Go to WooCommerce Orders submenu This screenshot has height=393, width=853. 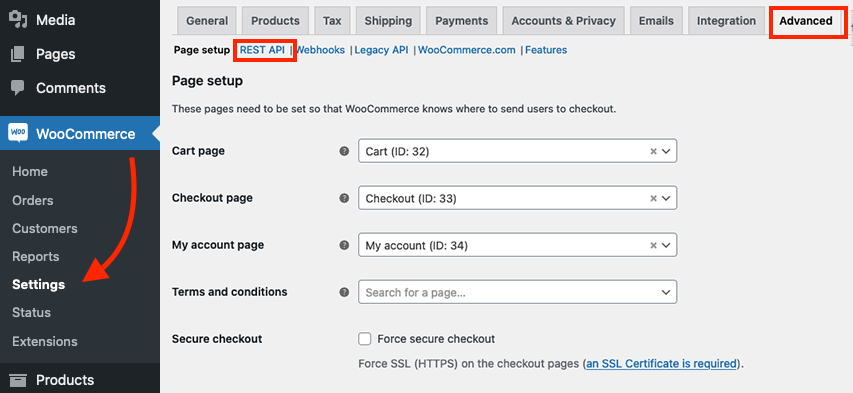(33, 200)
